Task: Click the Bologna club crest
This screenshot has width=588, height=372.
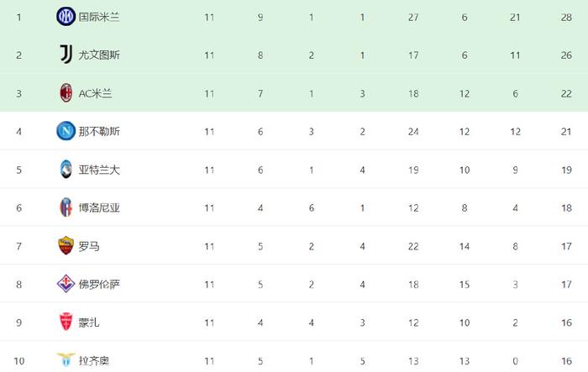Action: coord(66,207)
